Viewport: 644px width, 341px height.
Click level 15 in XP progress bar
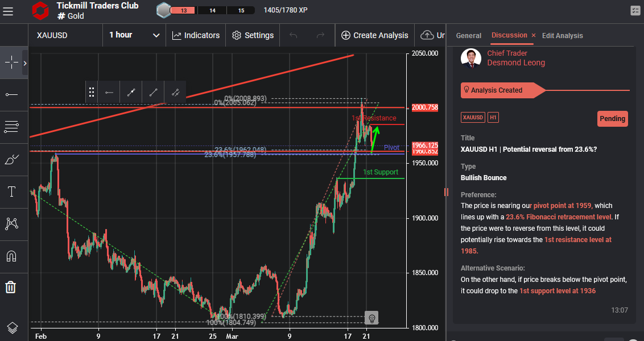(x=241, y=10)
